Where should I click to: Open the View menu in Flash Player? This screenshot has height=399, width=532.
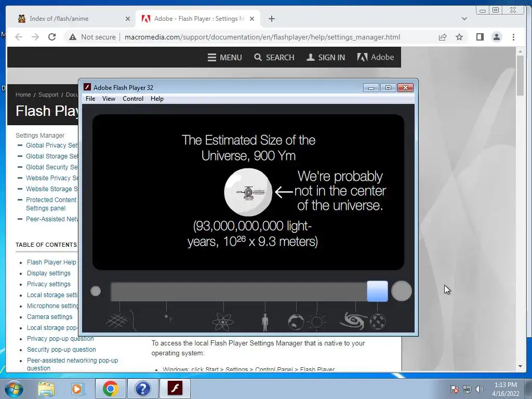pyautogui.click(x=109, y=99)
